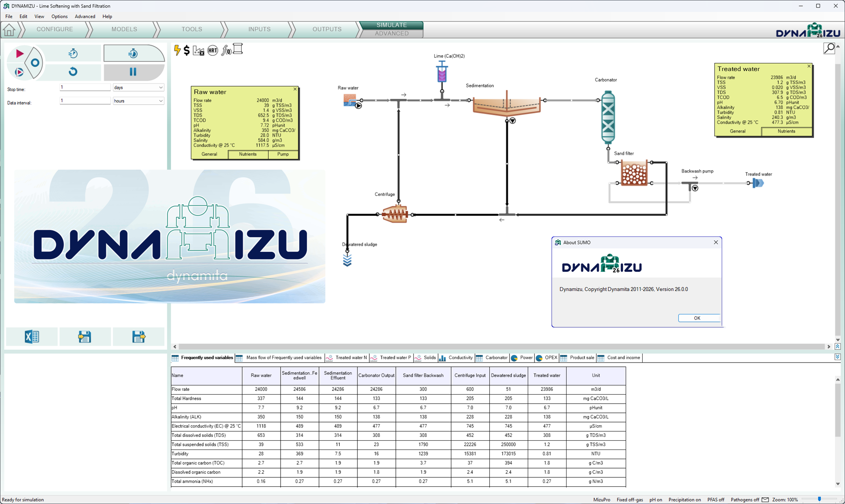The height and width of the screenshot is (504, 845).
Task: Switch to the OUTPUTS step tab
Action: click(327, 30)
